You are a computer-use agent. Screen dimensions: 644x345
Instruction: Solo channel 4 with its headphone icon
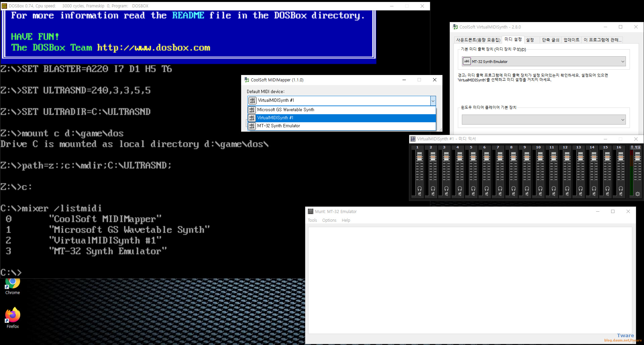(460, 189)
